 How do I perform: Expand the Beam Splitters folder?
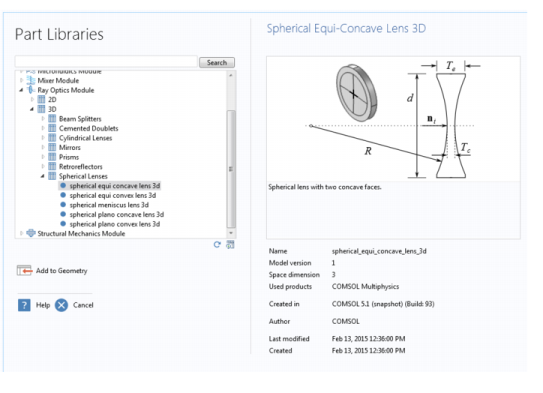point(43,119)
